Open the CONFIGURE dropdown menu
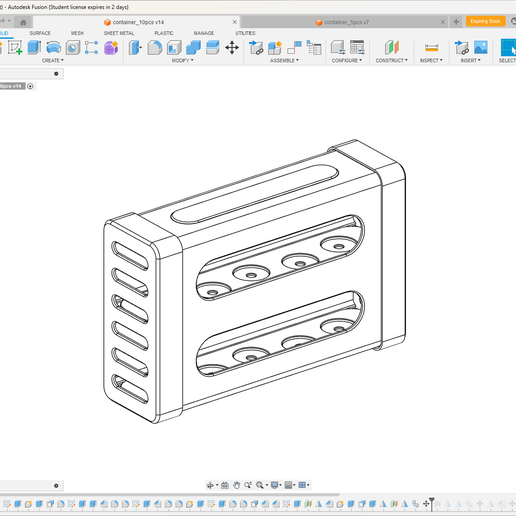 point(347,60)
